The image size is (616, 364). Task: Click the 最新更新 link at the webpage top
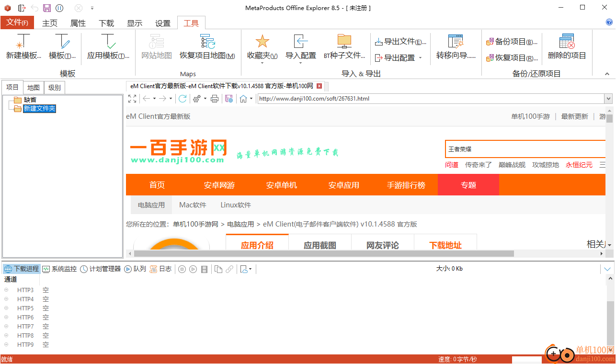pyautogui.click(x=574, y=116)
